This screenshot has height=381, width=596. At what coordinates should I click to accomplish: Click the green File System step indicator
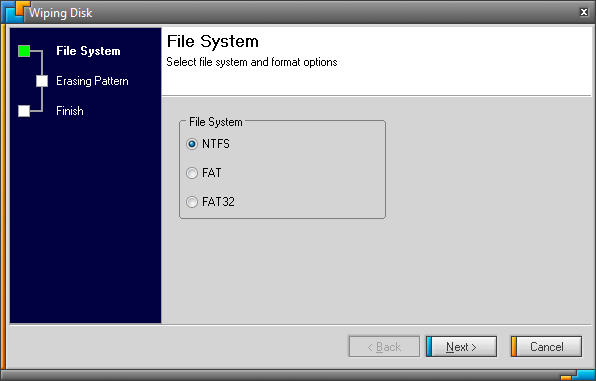24,51
